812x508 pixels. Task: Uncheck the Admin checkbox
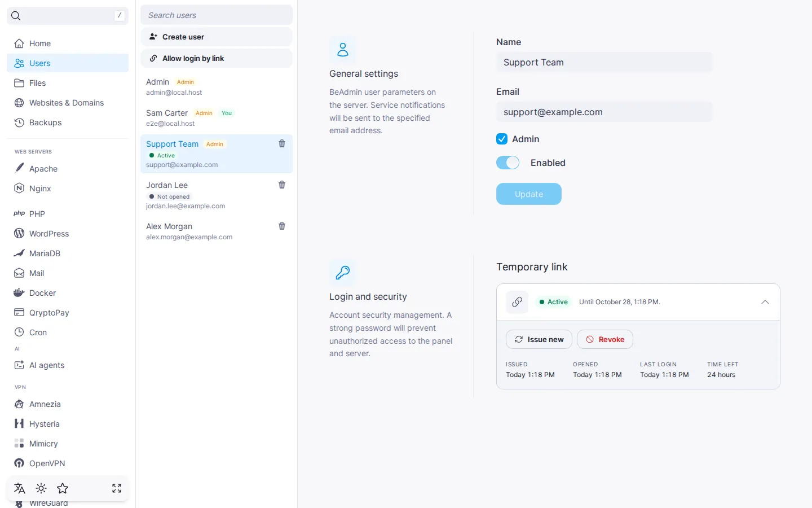coord(502,139)
